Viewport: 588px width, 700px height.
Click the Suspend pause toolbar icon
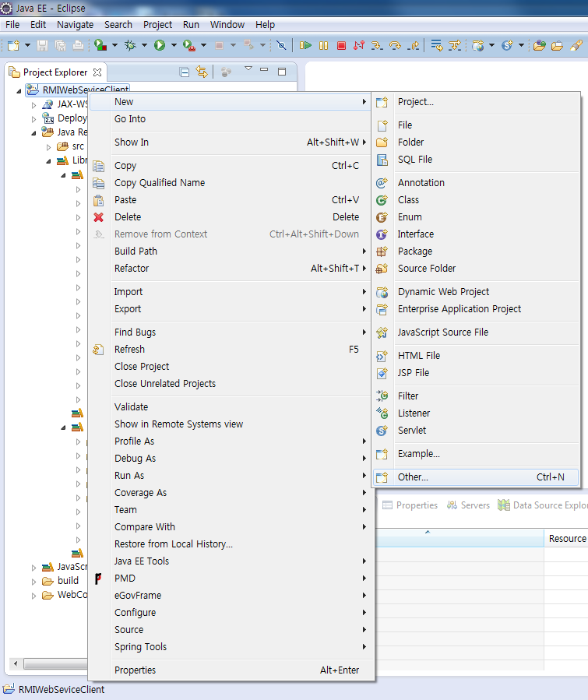(323, 46)
